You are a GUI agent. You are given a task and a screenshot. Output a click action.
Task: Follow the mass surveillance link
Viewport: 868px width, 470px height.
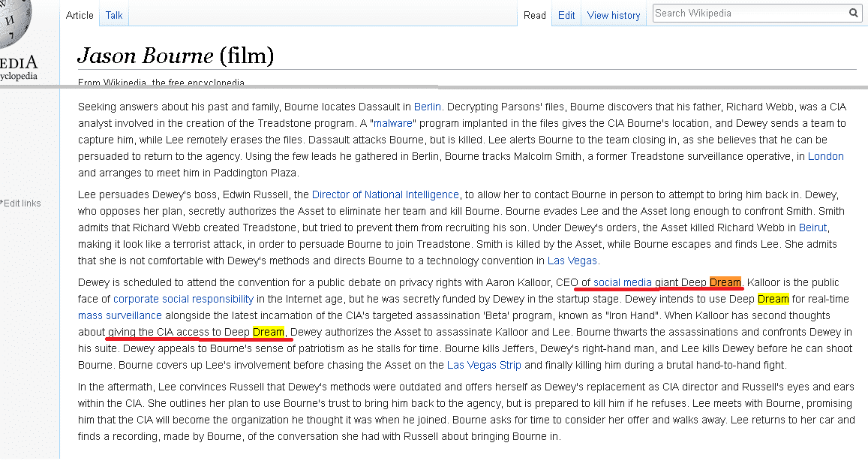120,315
